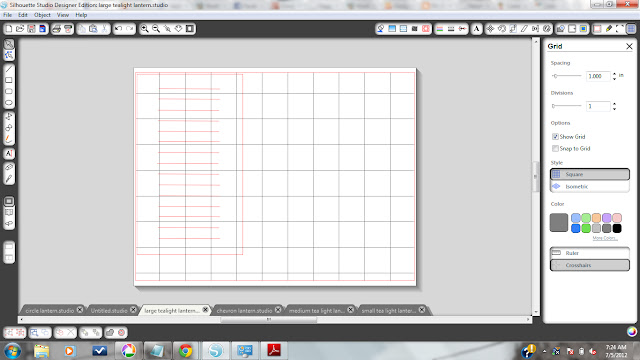Select the Line drawing tool

(9, 69)
